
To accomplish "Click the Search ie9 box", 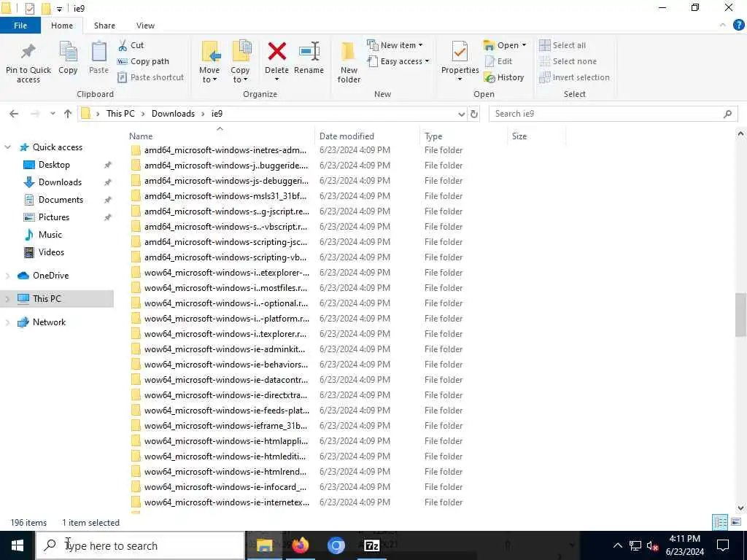I will point(613,114).
